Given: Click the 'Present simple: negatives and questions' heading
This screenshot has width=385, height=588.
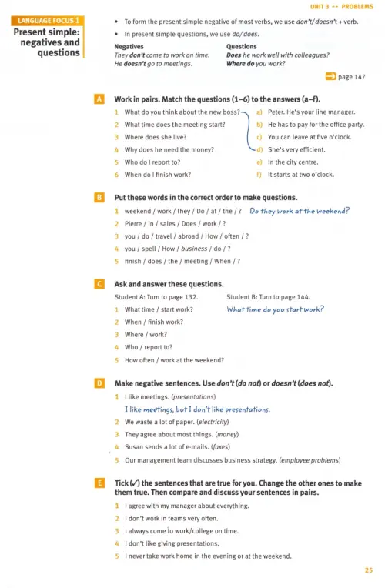Looking at the screenshot, I should [46, 42].
